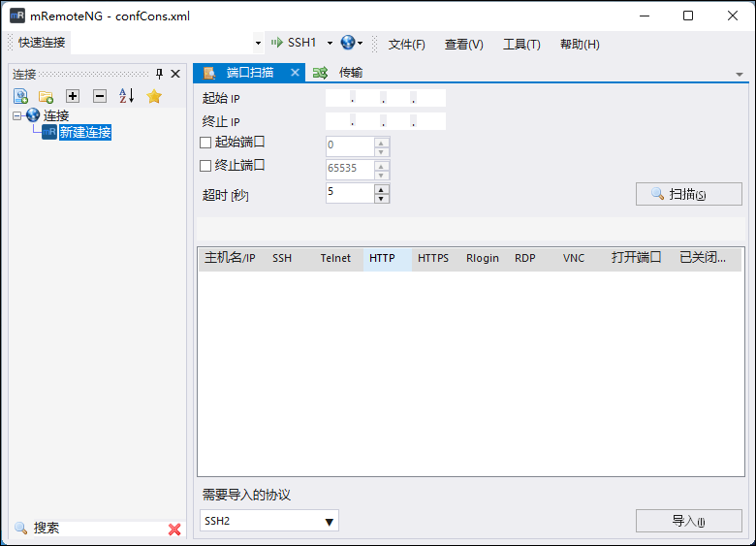Click the 起始 IP address field
756x546 pixels.
(385, 98)
